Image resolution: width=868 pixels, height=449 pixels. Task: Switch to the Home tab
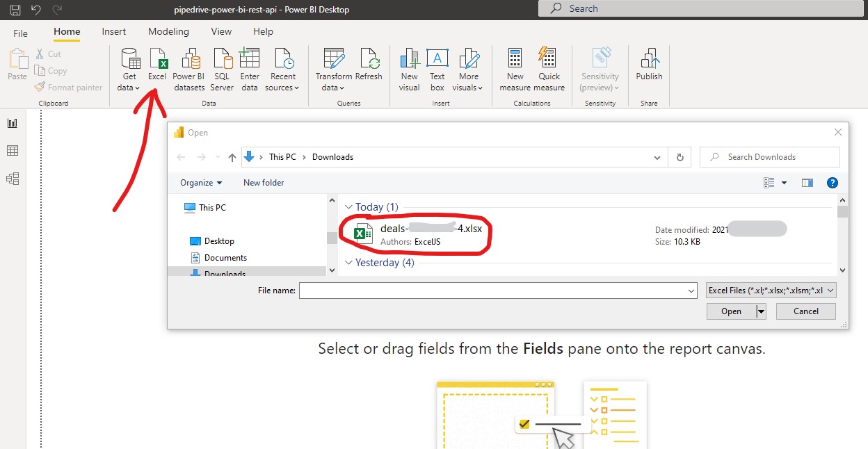click(67, 32)
